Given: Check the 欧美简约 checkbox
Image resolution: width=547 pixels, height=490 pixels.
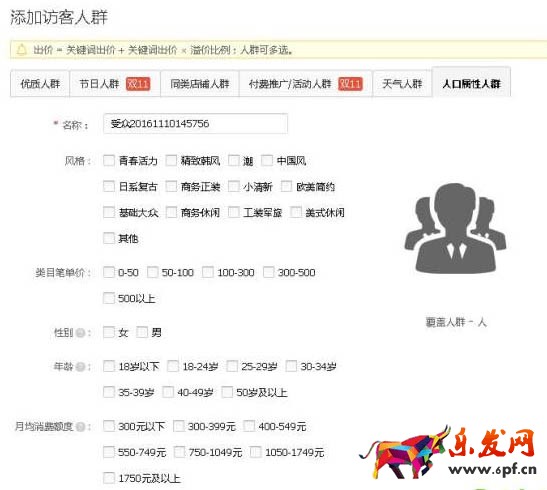Looking at the screenshot, I should 286,186.
